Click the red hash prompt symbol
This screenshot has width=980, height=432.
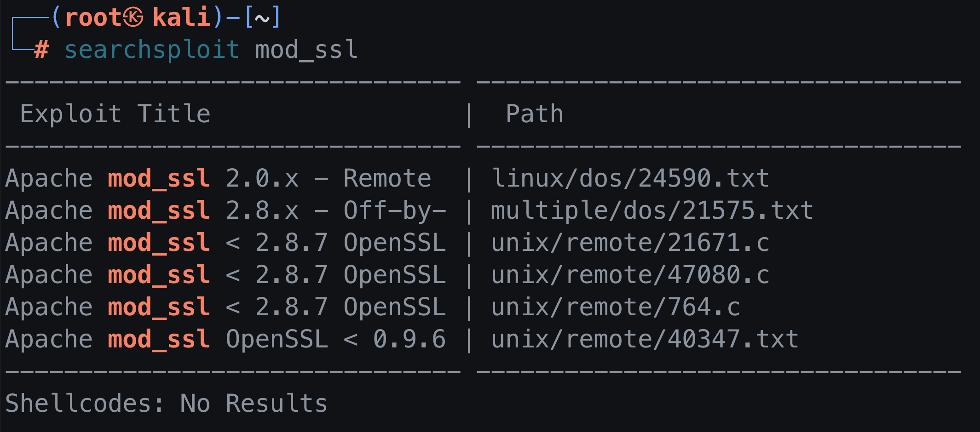tap(41, 50)
